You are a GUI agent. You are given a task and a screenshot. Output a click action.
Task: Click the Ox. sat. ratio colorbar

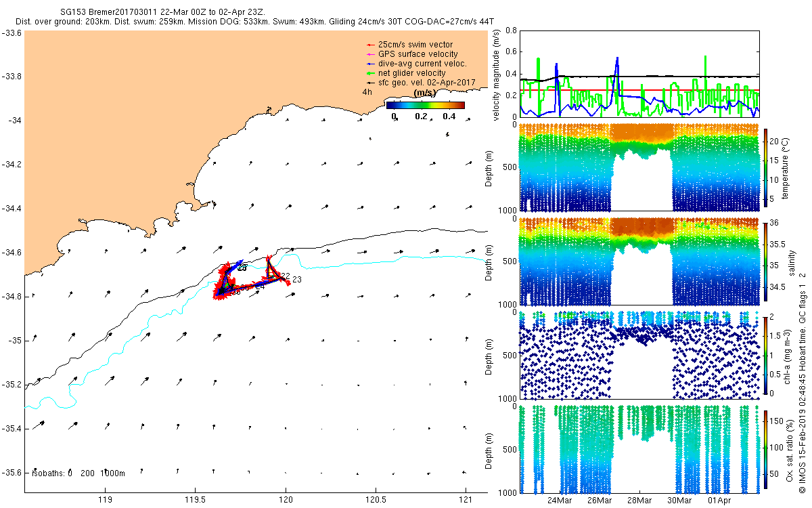pos(765,449)
